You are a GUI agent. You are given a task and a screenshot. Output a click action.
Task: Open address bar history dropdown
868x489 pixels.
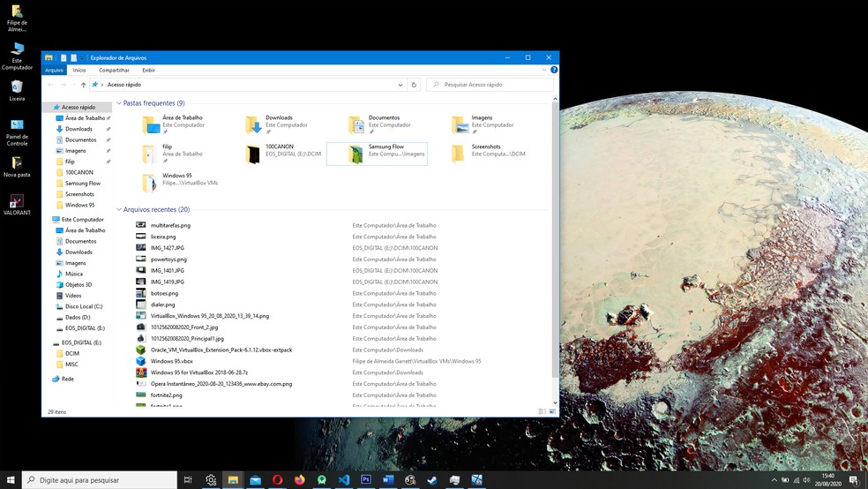click(400, 85)
